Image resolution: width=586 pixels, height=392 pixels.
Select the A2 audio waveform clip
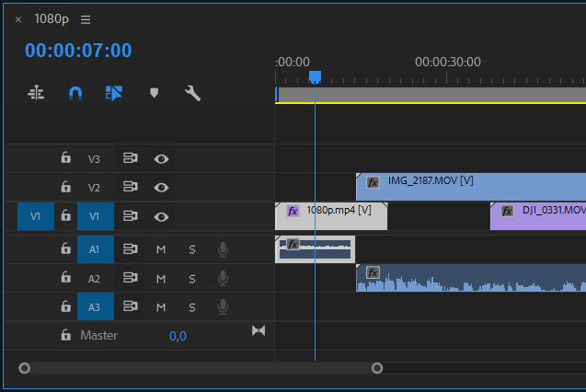point(471,278)
